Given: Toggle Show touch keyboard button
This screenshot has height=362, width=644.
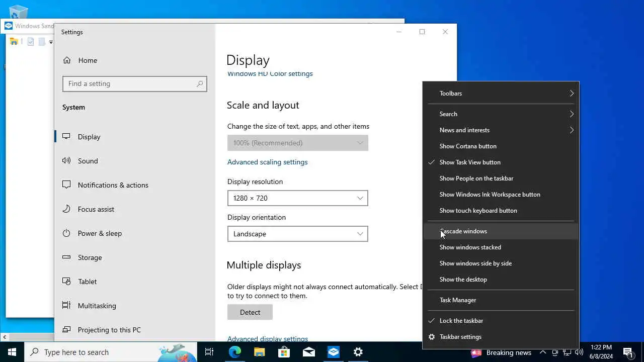Looking at the screenshot, I should pos(501,211).
